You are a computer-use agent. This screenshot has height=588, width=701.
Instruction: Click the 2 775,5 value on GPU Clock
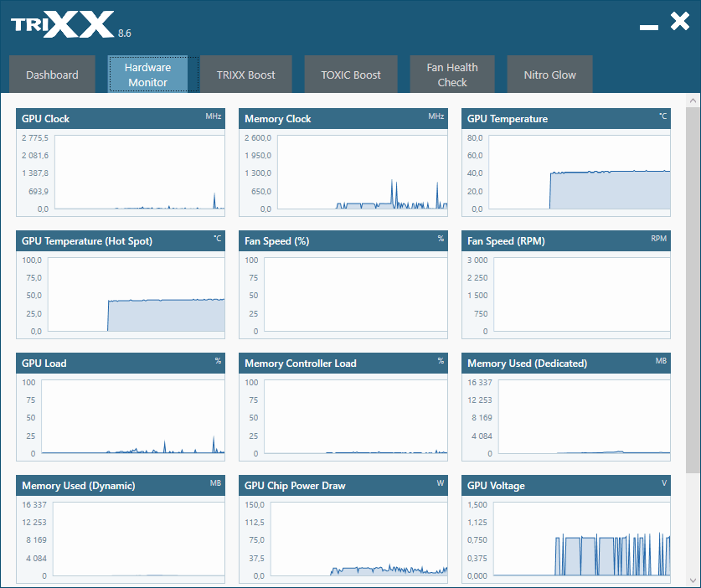(35, 137)
